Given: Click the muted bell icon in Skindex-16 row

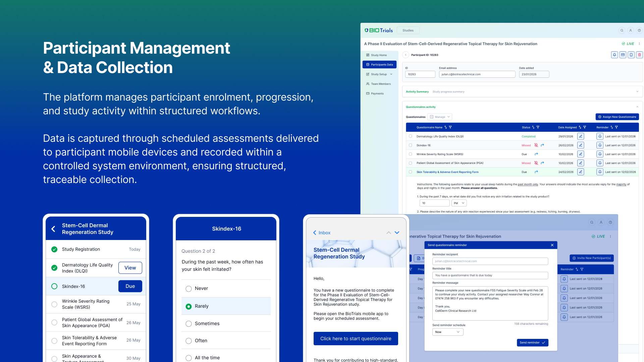Looking at the screenshot, I should (536, 145).
